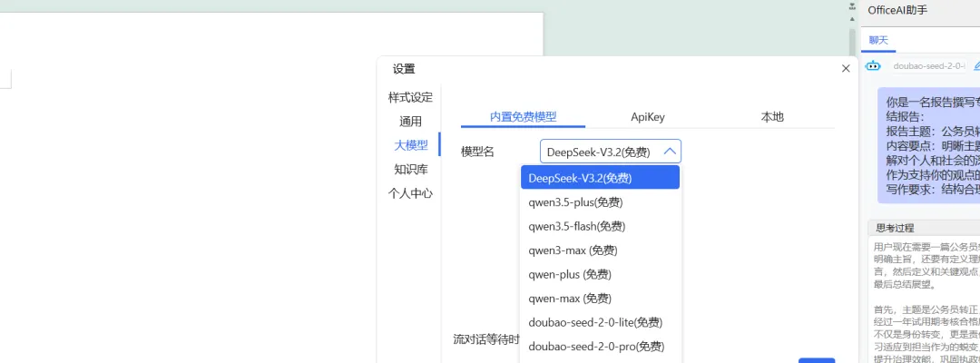Click the 模型名 label
Screen dimensions: 980x363
pyautogui.click(x=477, y=152)
